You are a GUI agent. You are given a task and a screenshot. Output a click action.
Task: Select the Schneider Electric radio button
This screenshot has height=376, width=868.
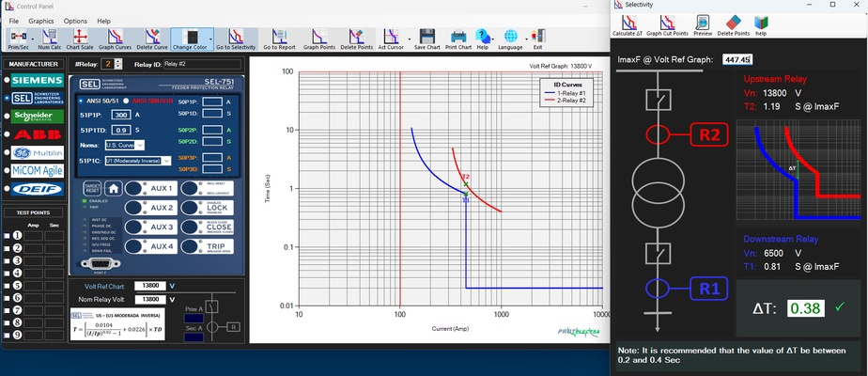(7, 117)
